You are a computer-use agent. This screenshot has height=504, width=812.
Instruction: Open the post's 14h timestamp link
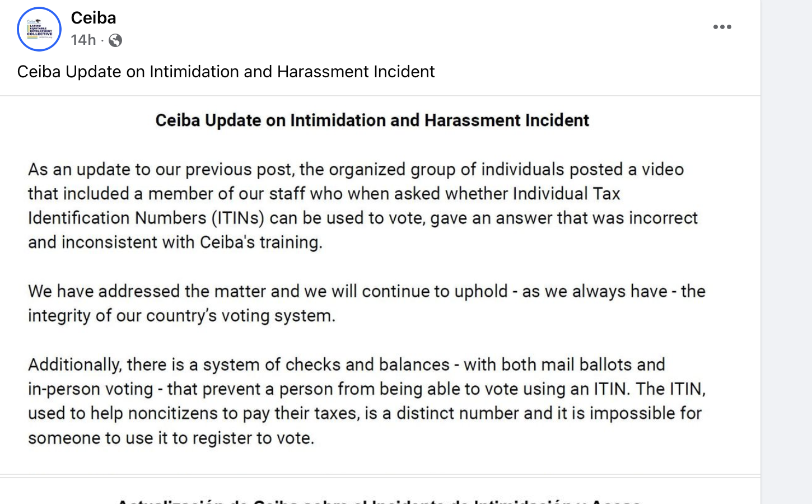pyautogui.click(x=83, y=40)
